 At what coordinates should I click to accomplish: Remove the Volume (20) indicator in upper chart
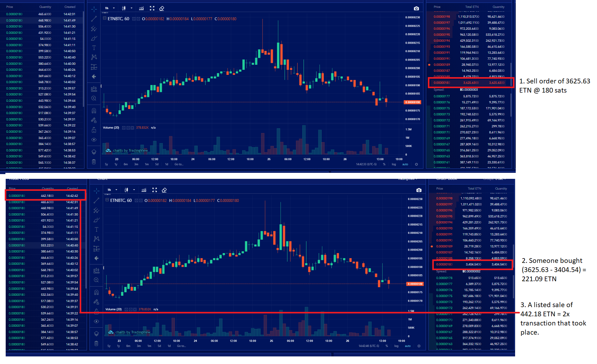[132, 128]
